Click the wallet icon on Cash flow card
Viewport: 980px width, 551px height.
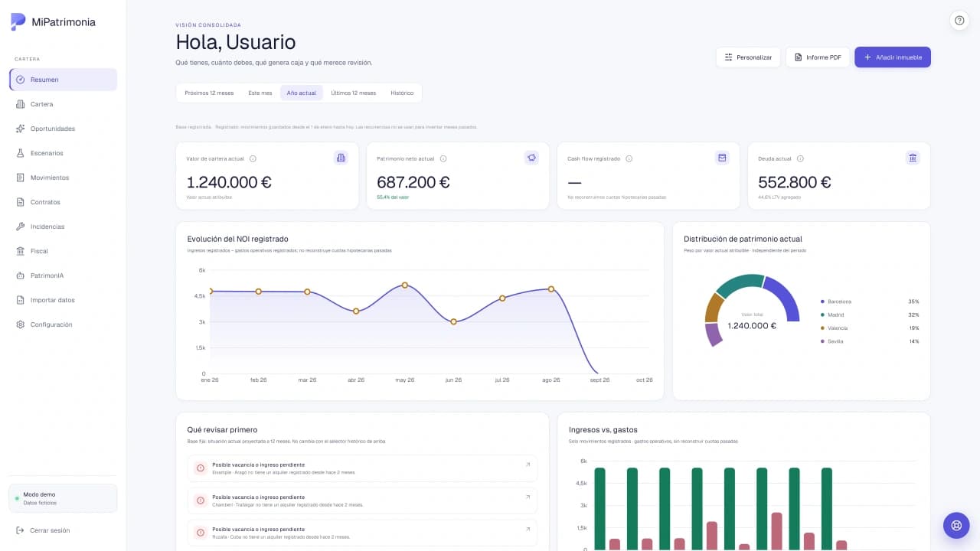point(722,158)
